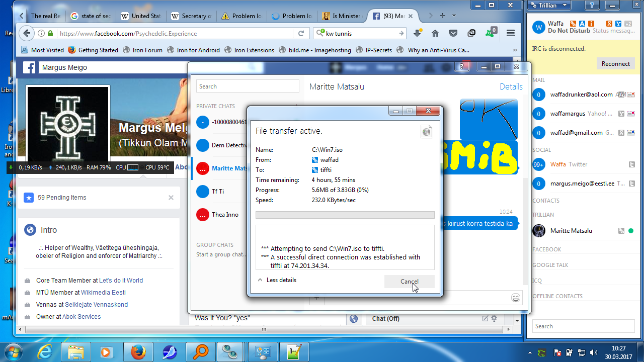The width and height of the screenshot is (644, 362).
Task: Open the Pocket icon in Firefox toolbar
Action: pos(453,34)
